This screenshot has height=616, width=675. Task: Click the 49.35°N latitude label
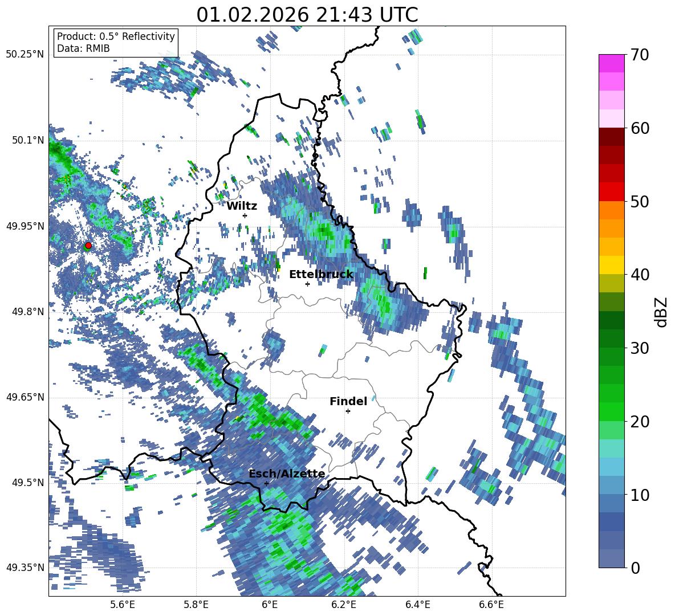[25, 568]
